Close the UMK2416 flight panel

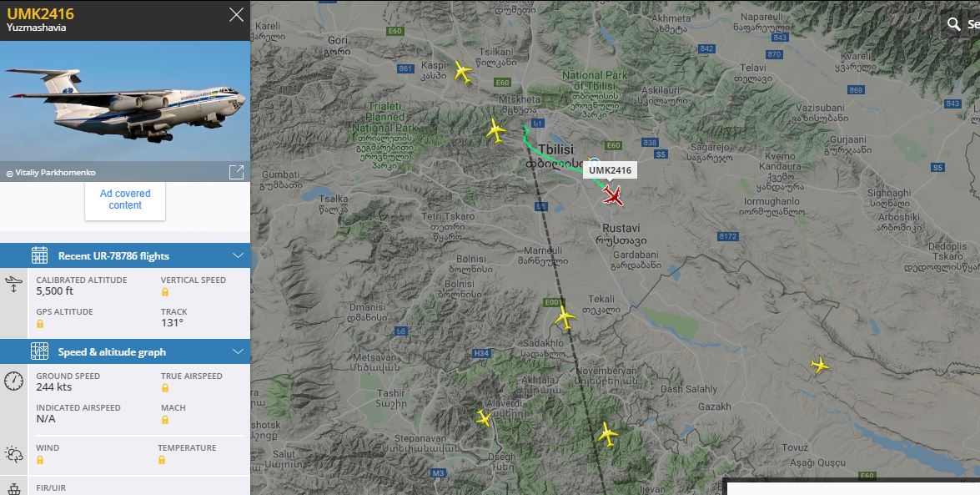[236, 14]
